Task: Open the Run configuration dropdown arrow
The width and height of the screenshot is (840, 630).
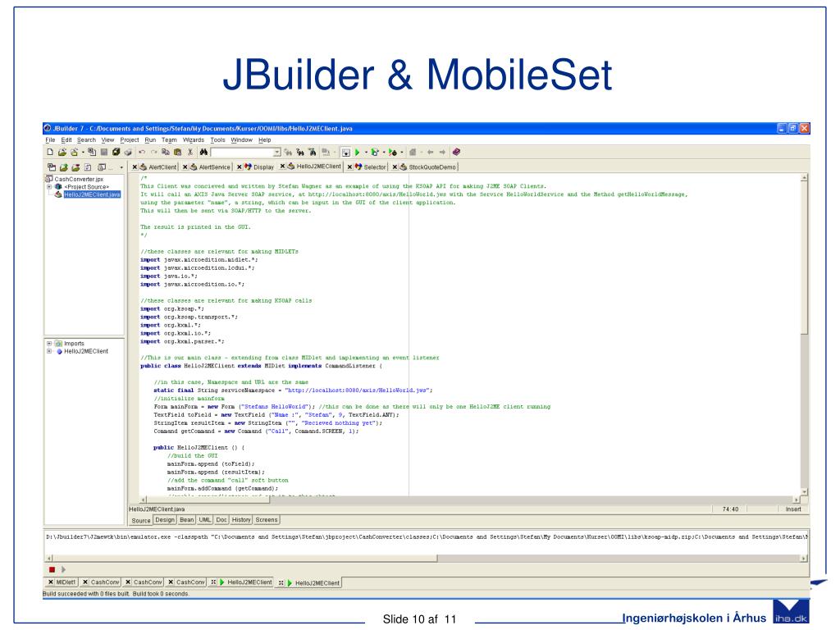Action: coord(366,153)
